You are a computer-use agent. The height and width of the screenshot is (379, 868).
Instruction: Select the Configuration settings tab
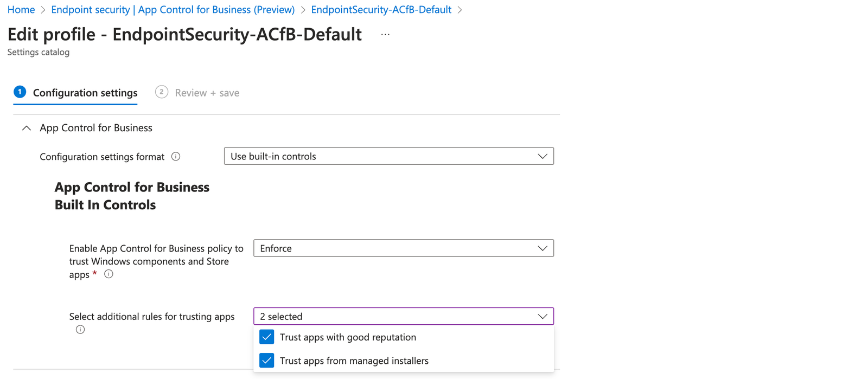(x=85, y=92)
